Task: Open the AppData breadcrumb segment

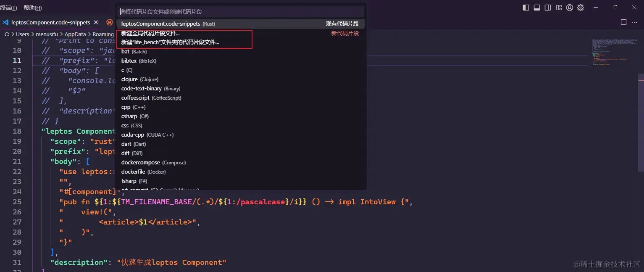Action: 75,34
